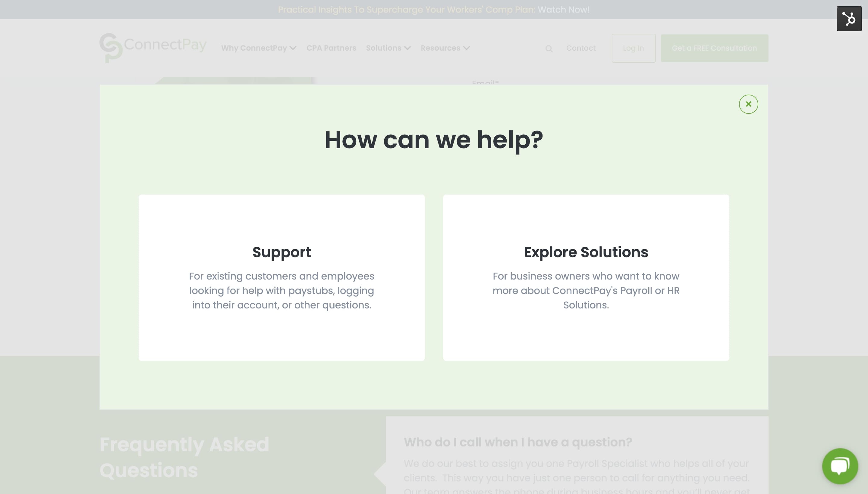Expand the Resources dropdown menu

[445, 48]
